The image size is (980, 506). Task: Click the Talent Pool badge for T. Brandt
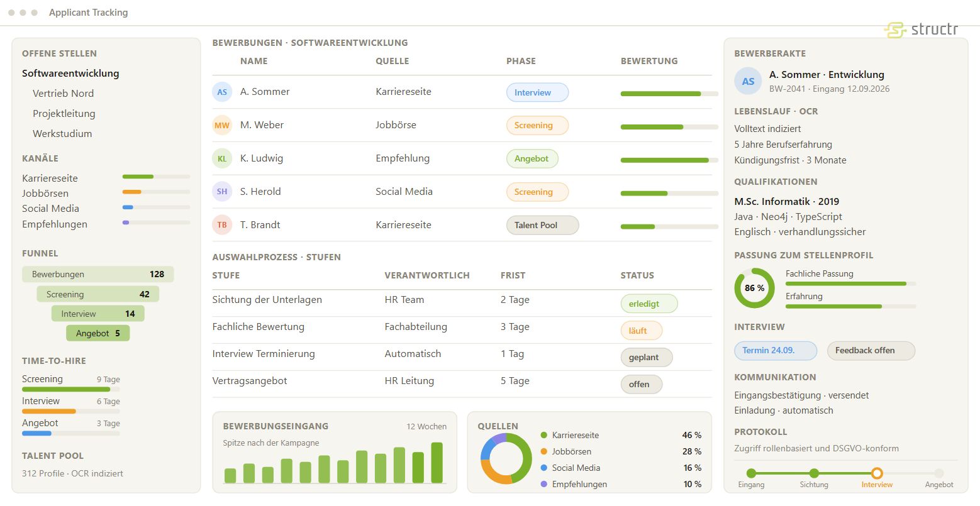(542, 225)
